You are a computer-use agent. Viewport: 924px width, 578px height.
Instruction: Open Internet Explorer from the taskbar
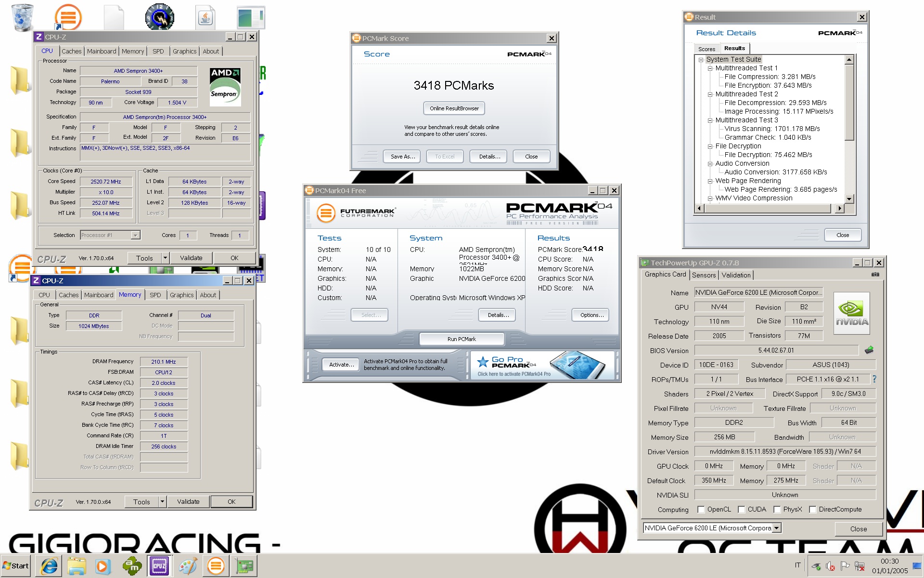(49, 566)
